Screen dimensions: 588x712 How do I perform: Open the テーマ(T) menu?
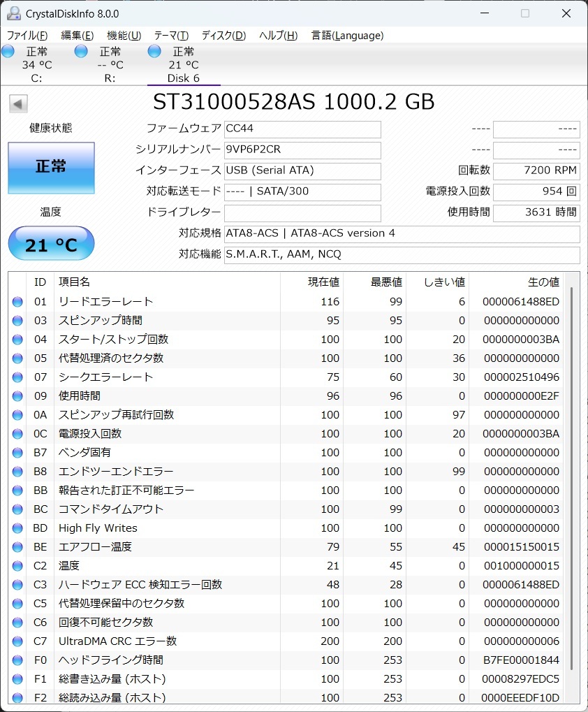point(171,36)
